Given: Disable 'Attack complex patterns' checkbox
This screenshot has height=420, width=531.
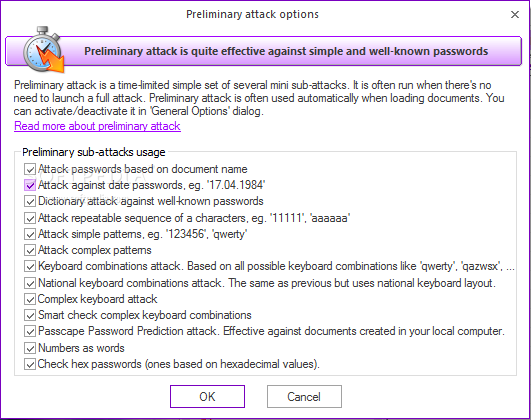Looking at the screenshot, I should (x=30, y=251).
